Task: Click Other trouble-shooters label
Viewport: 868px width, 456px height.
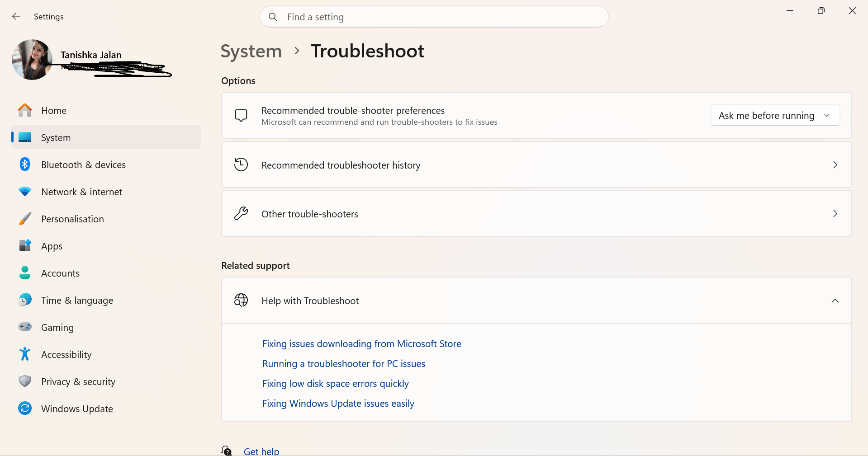Action: [310, 214]
